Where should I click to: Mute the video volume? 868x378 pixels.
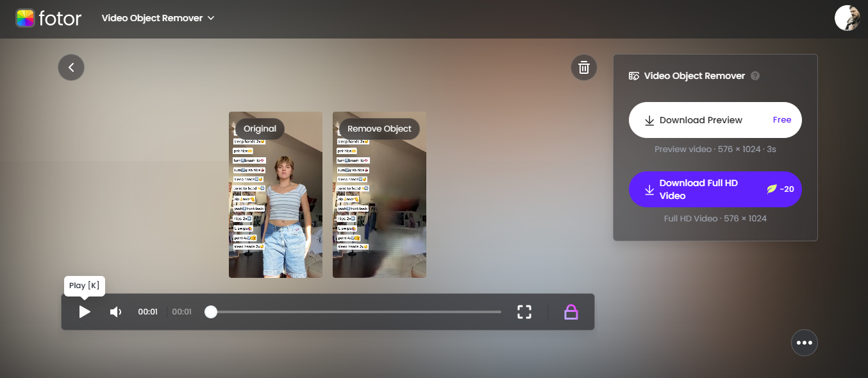point(116,312)
